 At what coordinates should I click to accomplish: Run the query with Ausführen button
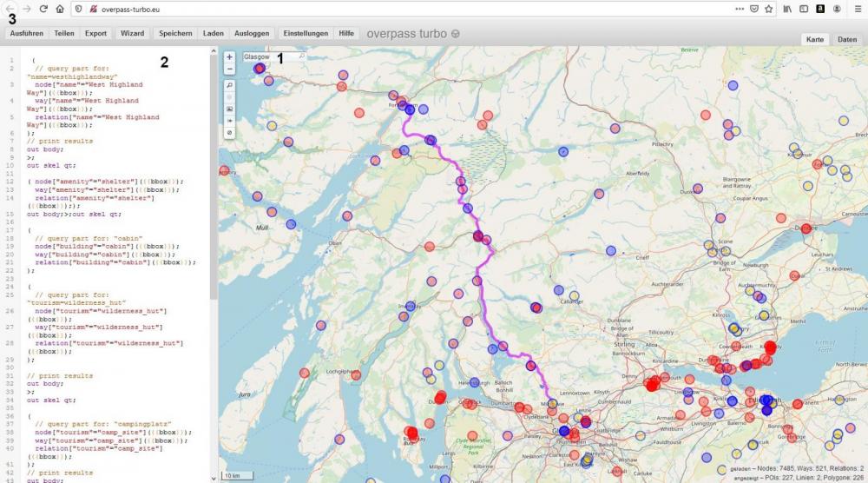click(x=27, y=33)
